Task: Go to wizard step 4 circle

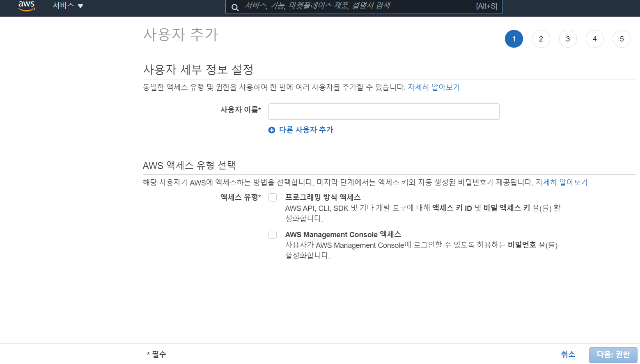Action: [595, 39]
